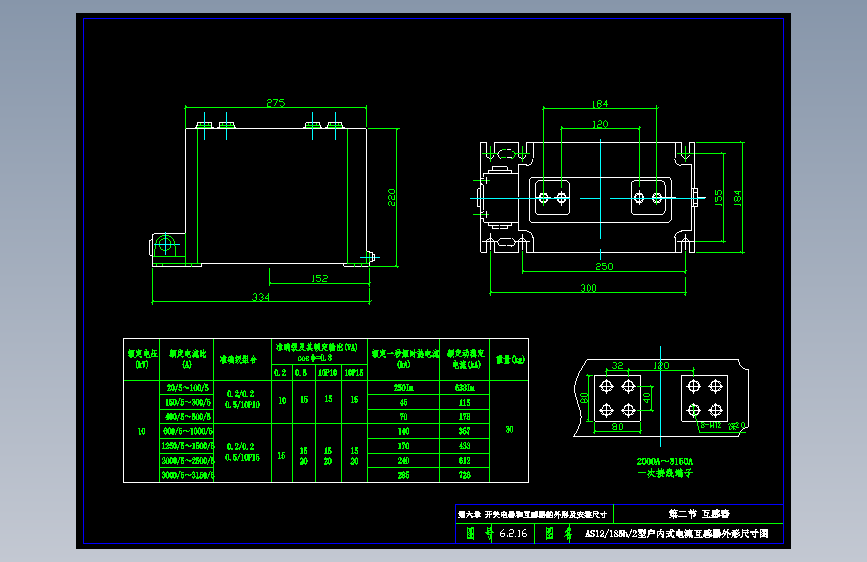Click the 一次接线端子 caption
This screenshot has width=867, height=562.
pyautogui.click(x=665, y=473)
